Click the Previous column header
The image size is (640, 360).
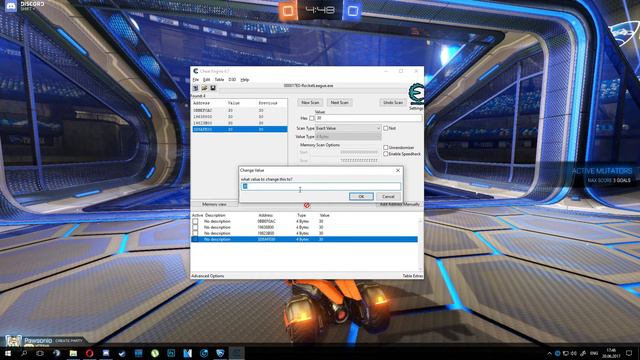point(268,103)
